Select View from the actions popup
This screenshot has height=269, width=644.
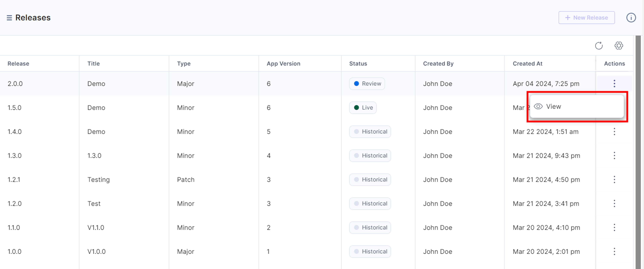577,107
